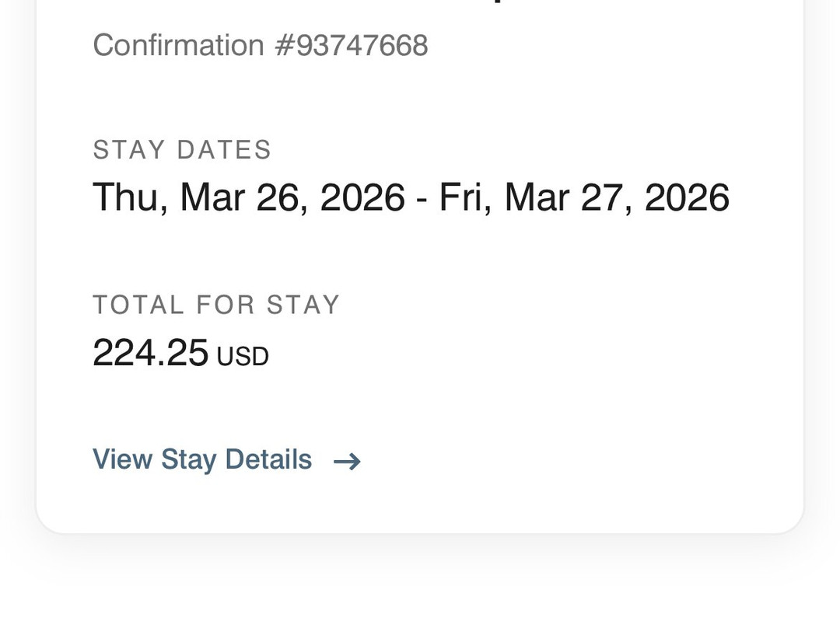Click the 224.25 total amount
Image resolution: width=840 pixels, height=628 pixels.
(x=150, y=352)
